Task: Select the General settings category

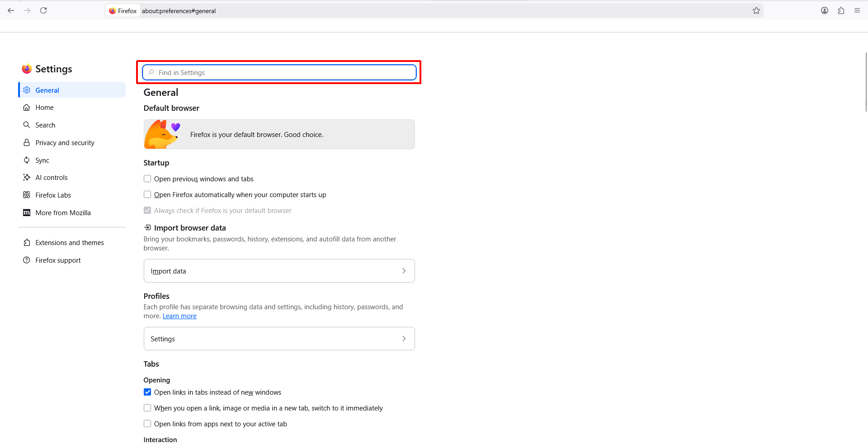Action: click(72, 90)
